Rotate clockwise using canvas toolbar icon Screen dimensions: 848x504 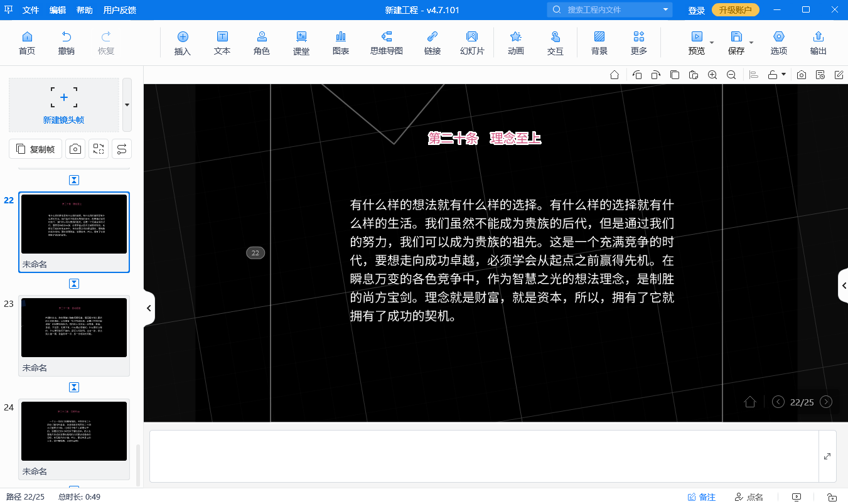[x=656, y=75]
